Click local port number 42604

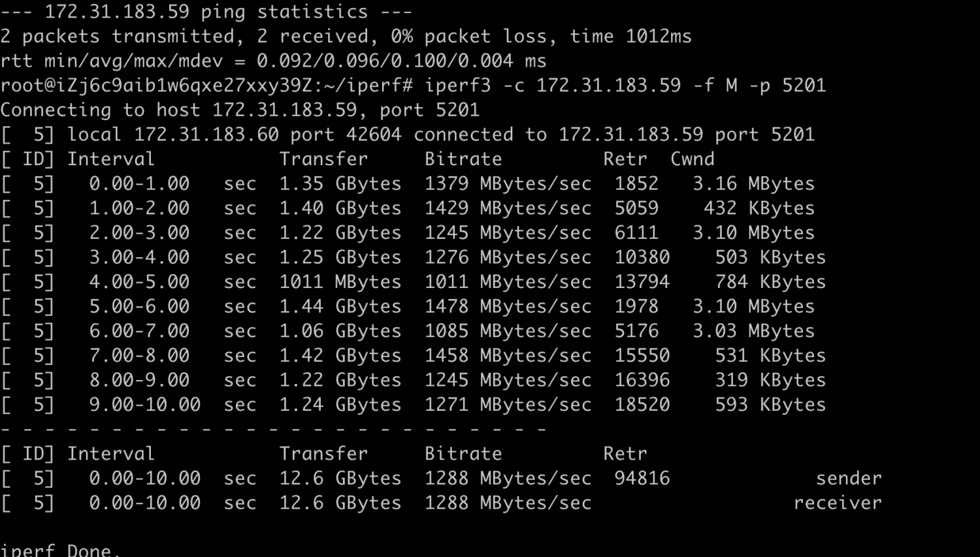[x=373, y=135]
